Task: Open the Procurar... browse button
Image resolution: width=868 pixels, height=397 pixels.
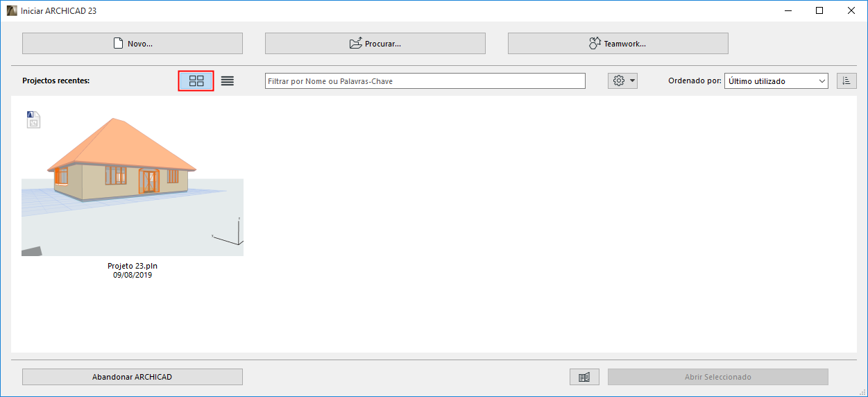Action: coord(375,43)
